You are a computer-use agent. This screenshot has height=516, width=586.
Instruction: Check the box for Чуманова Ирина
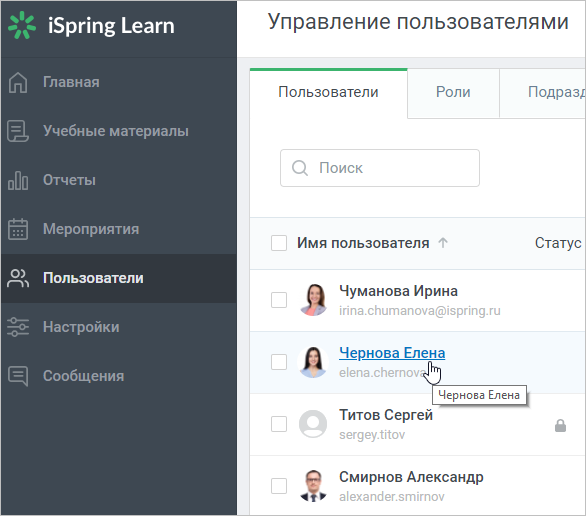[x=279, y=300]
